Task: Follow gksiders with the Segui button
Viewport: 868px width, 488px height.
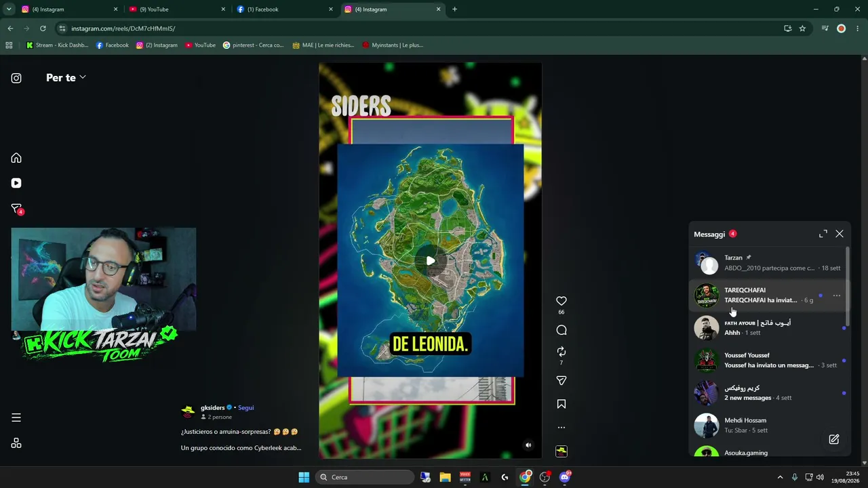Action: click(246, 408)
